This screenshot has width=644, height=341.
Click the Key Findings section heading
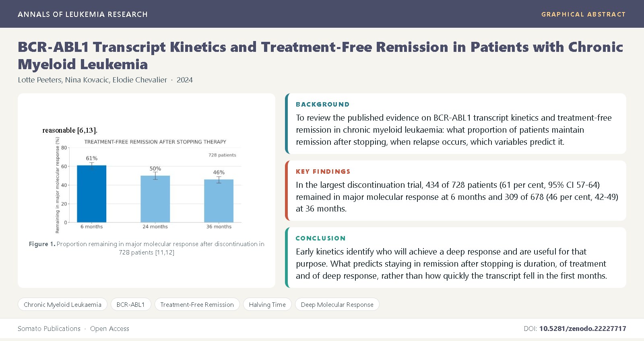(323, 171)
